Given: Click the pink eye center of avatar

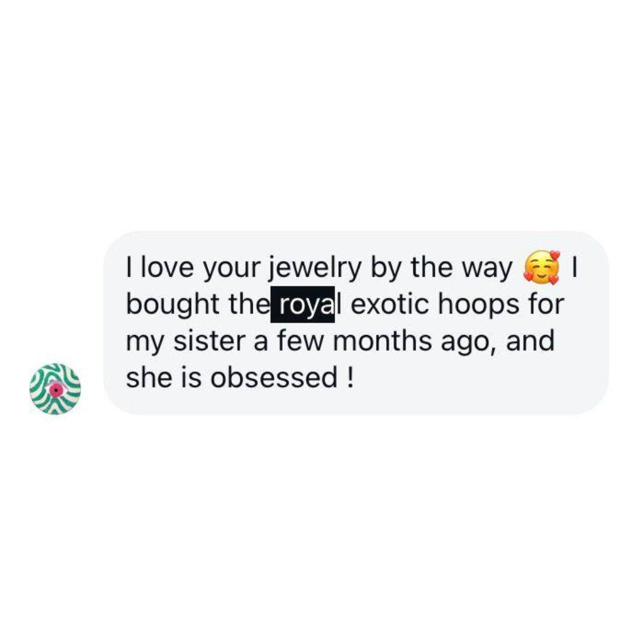Looking at the screenshot, I should click(55, 390).
